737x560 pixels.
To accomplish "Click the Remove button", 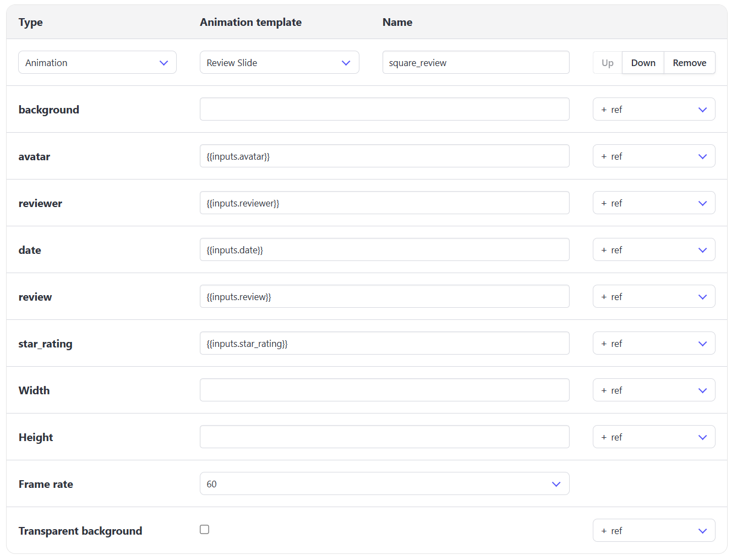I will tap(689, 62).
